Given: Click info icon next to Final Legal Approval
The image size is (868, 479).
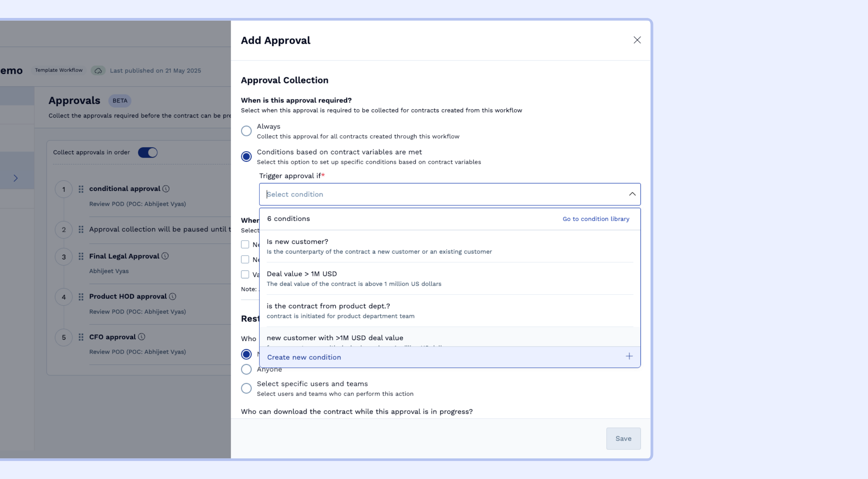Looking at the screenshot, I should [x=165, y=256].
